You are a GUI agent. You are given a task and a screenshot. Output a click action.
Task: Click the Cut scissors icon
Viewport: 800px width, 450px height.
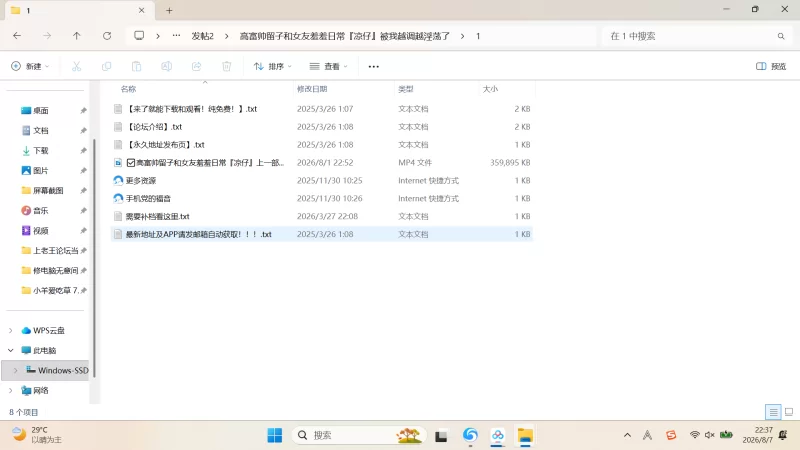tap(77, 66)
